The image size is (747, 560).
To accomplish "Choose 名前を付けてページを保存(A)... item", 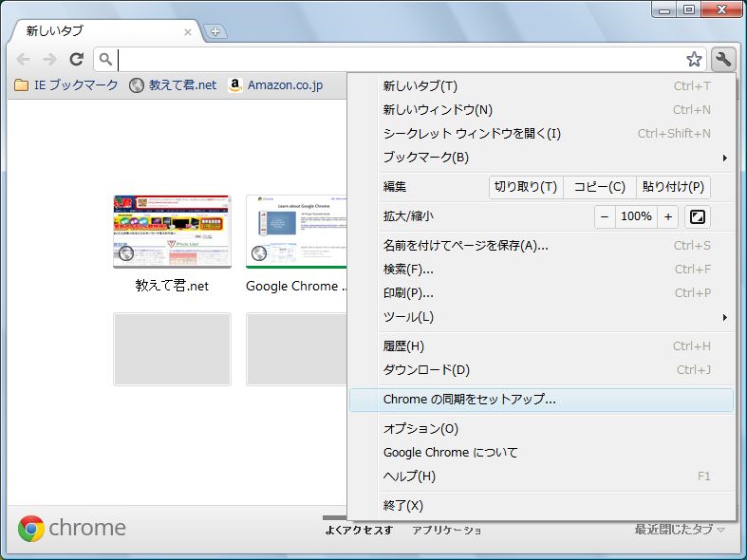I will tap(542, 246).
